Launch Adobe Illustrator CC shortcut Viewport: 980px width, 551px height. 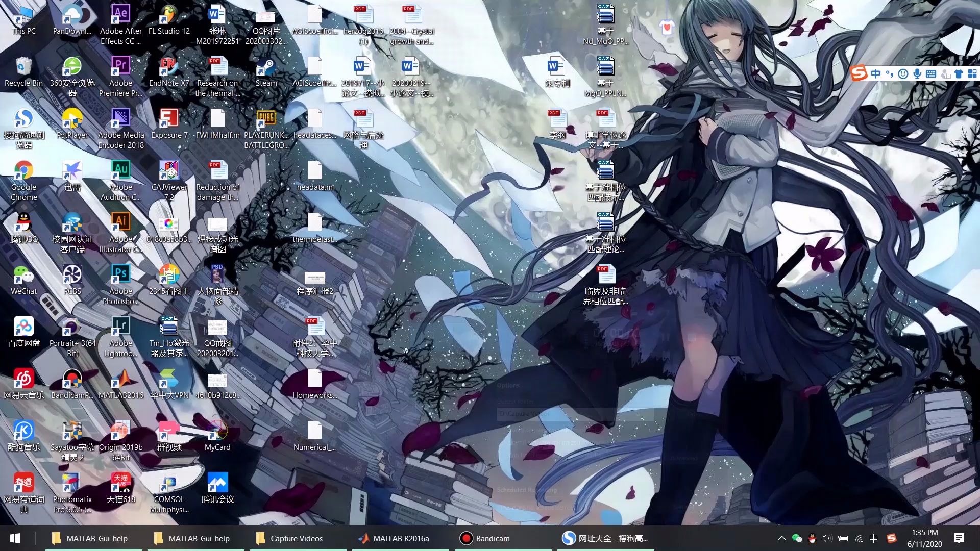(120, 233)
